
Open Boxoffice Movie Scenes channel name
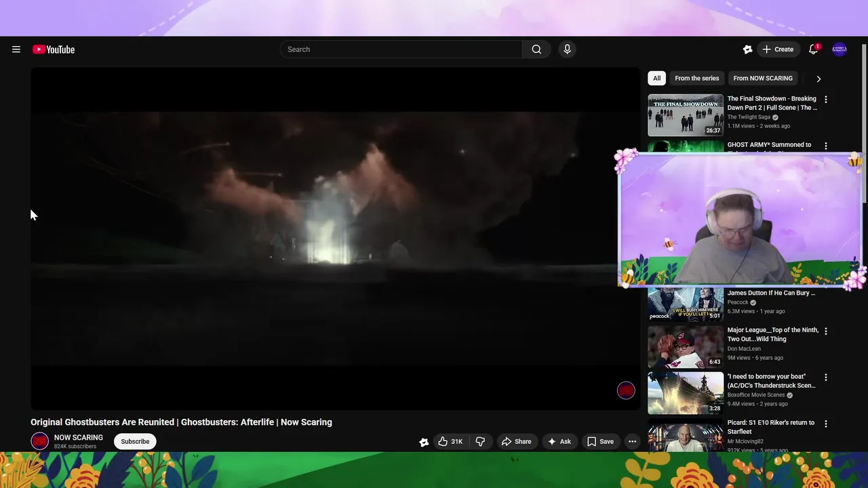tap(756, 394)
